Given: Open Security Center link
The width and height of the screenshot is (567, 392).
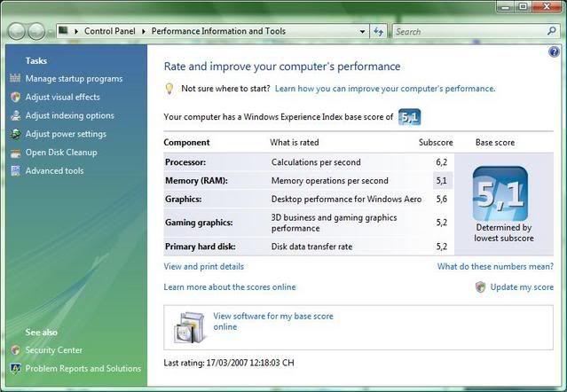Looking at the screenshot, I should pos(53,349).
